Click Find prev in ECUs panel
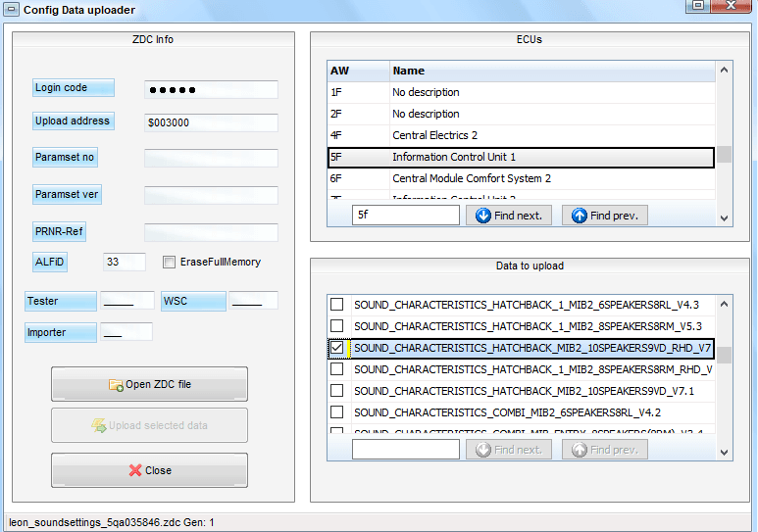This screenshot has height=532, width=758. pyautogui.click(x=604, y=216)
